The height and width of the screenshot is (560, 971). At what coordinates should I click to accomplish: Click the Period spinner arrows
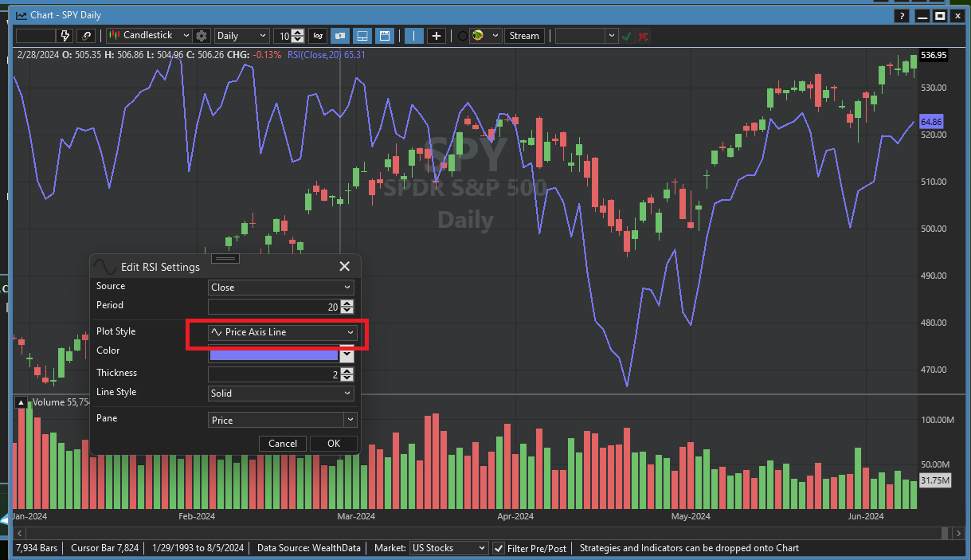click(347, 307)
